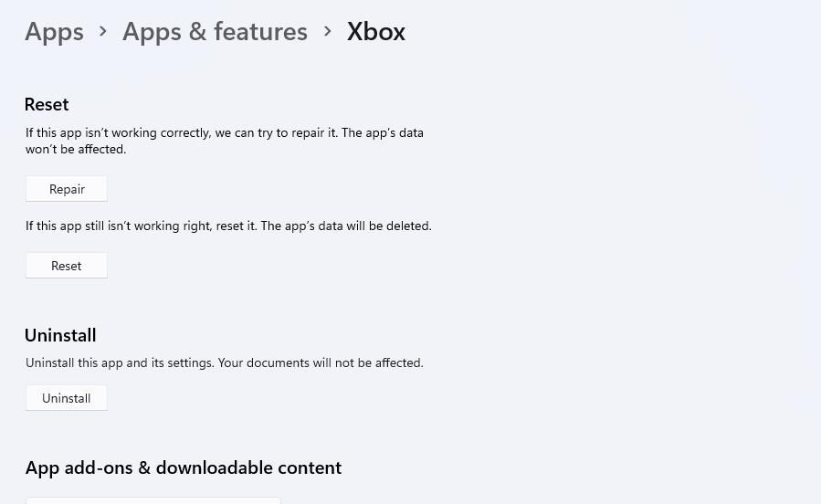This screenshot has height=504, width=821.
Task: Click the partially visible box below add-ons heading
Action: (153, 500)
